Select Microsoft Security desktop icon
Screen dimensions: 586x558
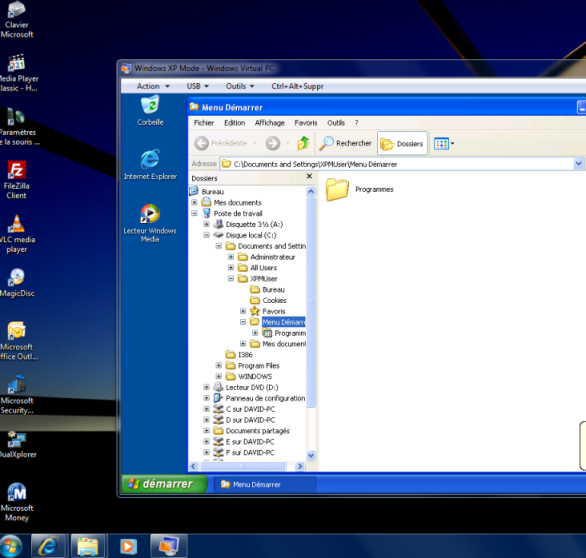(17, 395)
